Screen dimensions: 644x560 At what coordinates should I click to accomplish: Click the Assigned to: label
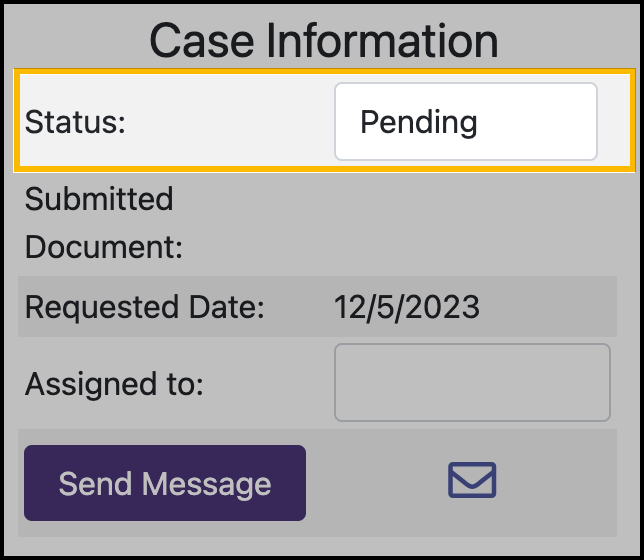114,383
